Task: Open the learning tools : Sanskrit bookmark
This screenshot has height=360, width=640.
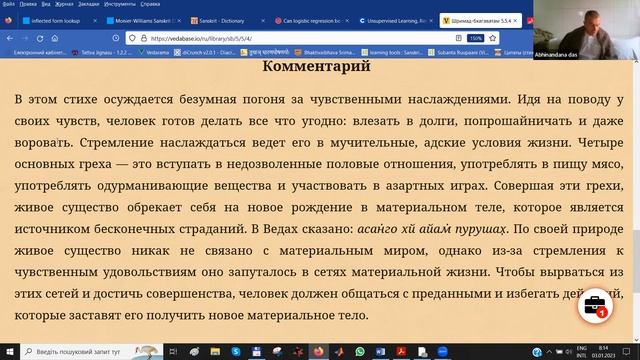Action: point(392,52)
